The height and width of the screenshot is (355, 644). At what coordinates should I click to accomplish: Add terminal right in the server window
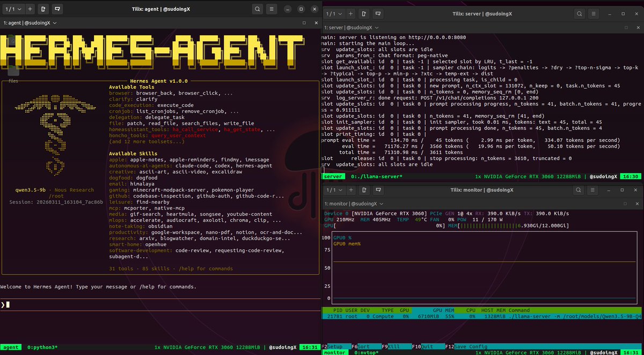click(365, 13)
